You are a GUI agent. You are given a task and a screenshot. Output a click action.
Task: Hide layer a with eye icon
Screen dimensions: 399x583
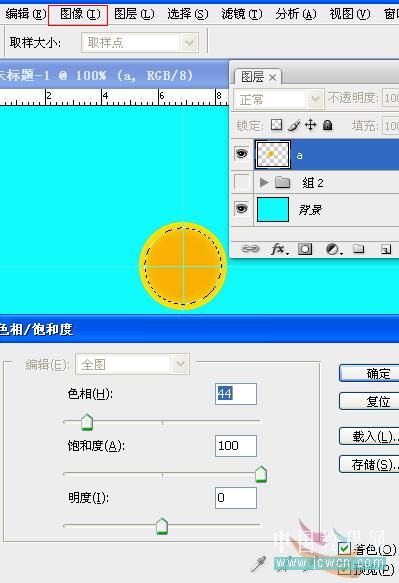pyautogui.click(x=242, y=154)
